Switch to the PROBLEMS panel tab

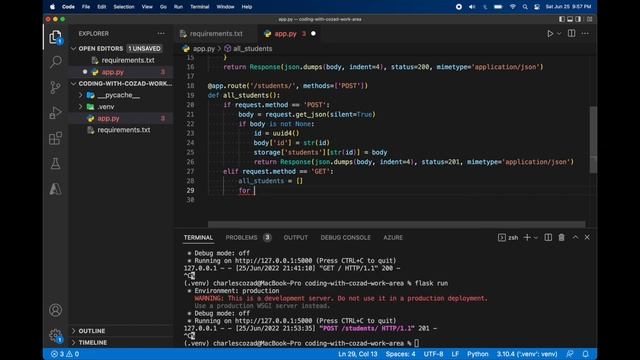point(241,238)
